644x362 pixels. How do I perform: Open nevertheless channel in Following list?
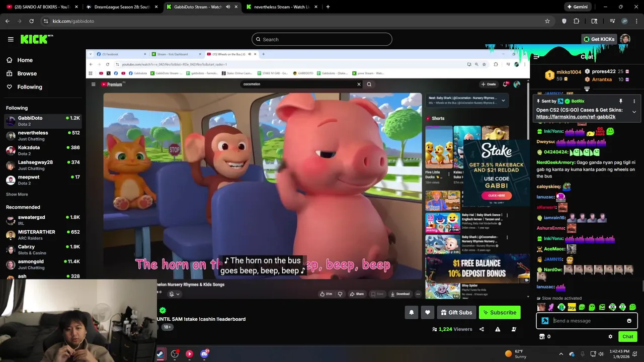tap(43, 136)
